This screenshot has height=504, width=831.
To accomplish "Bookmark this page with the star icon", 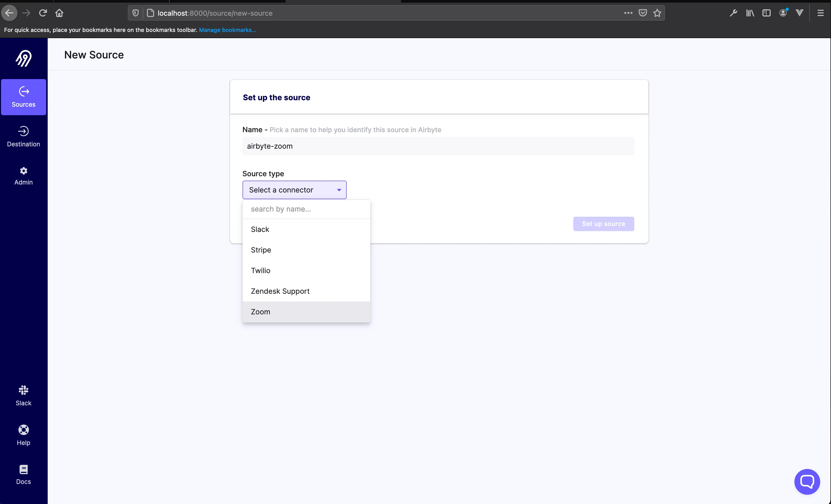I will (657, 13).
